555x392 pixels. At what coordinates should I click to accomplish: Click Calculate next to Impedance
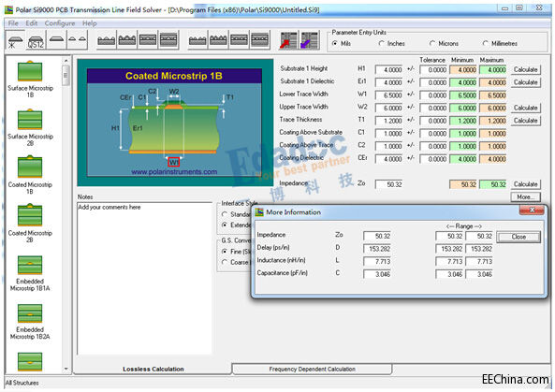[526, 184]
